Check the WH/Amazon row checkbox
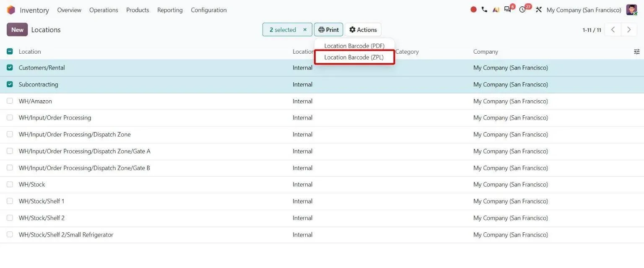The image size is (644, 268). tap(10, 101)
